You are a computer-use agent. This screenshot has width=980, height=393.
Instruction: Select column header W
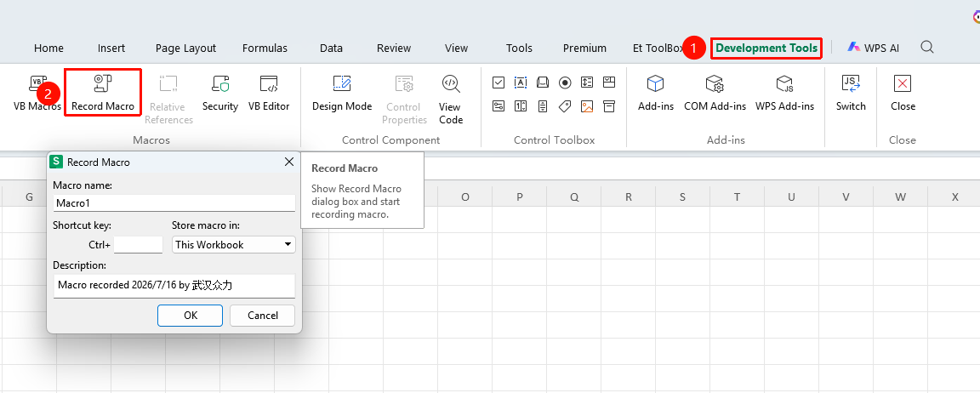click(x=900, y=196)
